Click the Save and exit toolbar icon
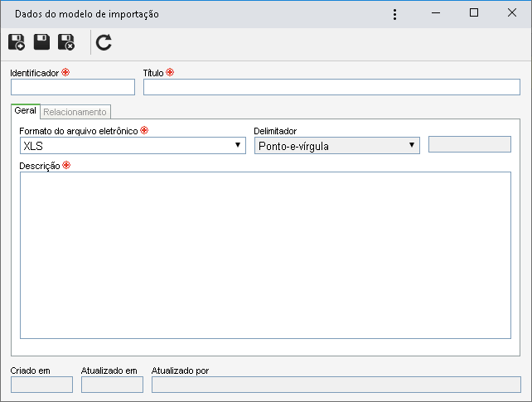Image resolution: width=532 pixels, height=402 pixels. pyautogui.click(x=66, y=42)
